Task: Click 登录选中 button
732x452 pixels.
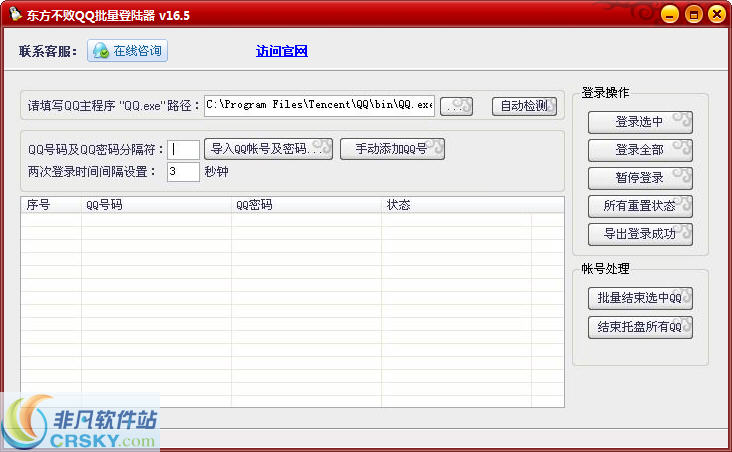Action: 640,122
